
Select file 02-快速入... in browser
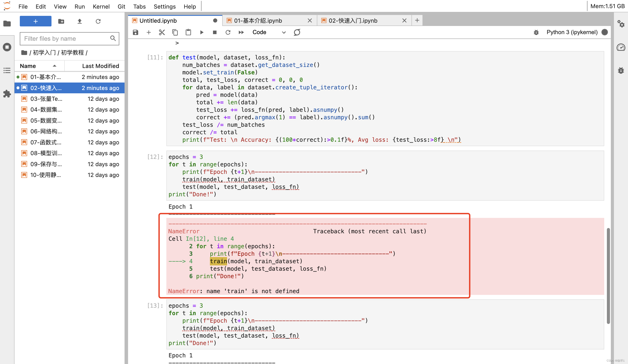click(70, 88)
